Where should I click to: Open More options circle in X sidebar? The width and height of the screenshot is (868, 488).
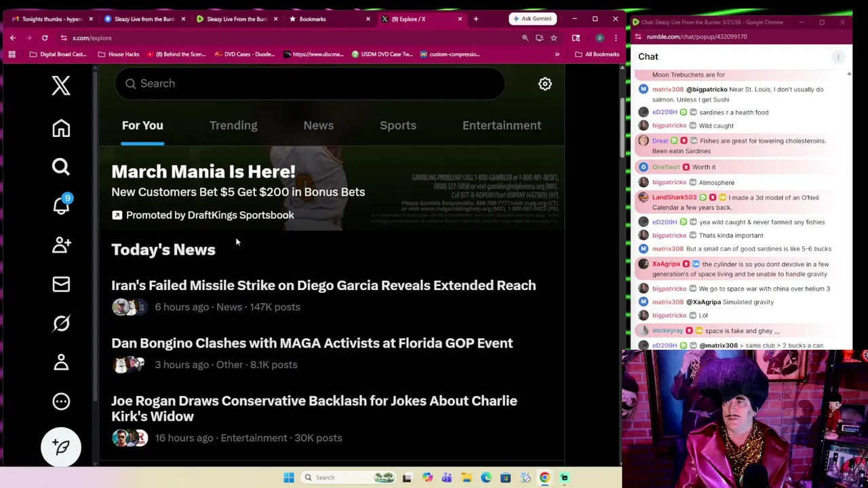pos(61,401)
